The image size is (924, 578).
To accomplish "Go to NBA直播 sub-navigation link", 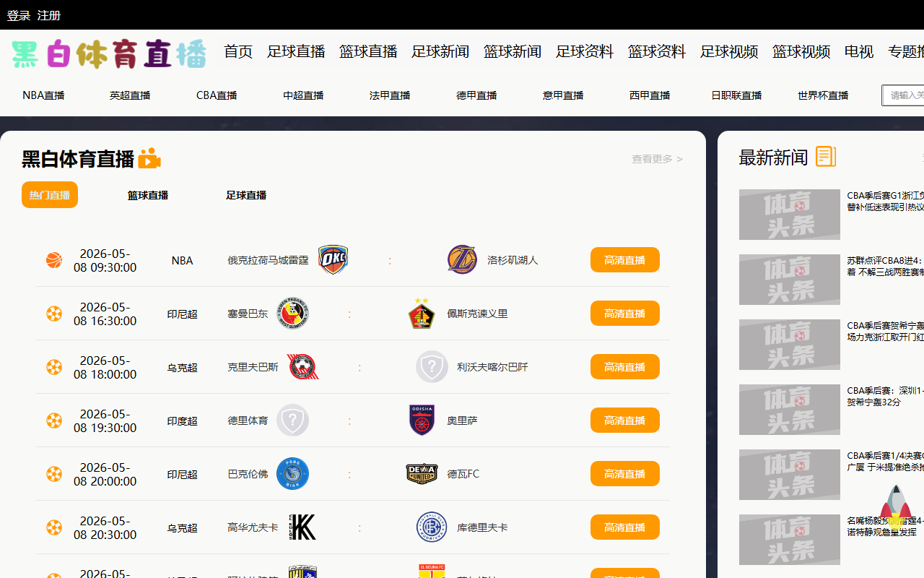I will pyautogui.click(x=43, y=95).
